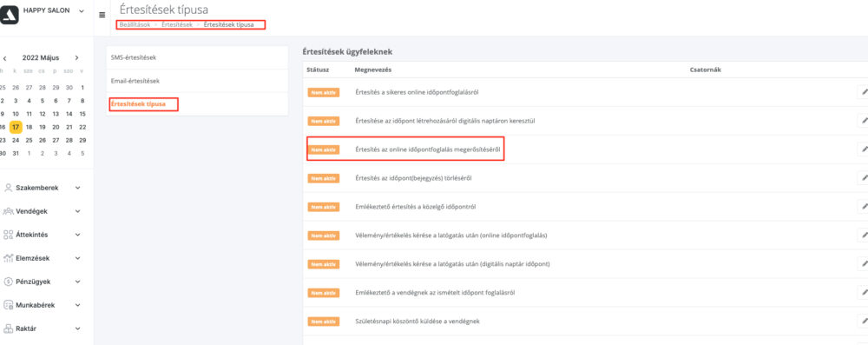Show next month in calendar
This screenshot has height=345, width=868.
76,57
